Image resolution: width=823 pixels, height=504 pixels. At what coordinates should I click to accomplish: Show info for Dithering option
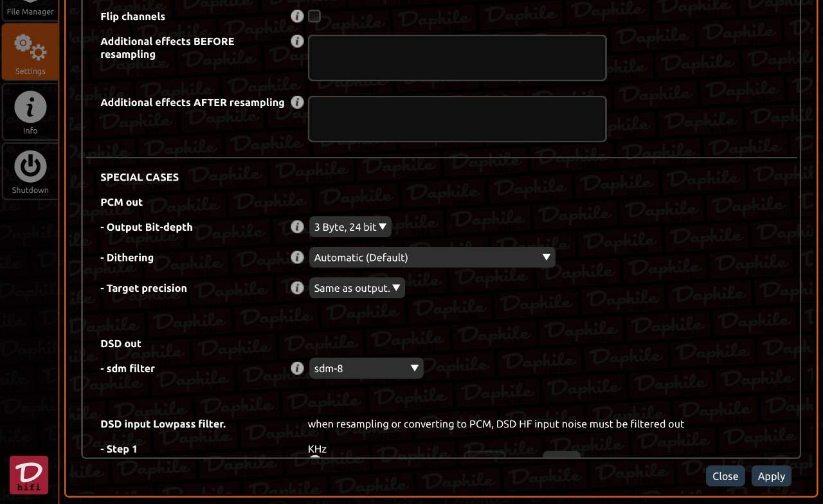297,257
